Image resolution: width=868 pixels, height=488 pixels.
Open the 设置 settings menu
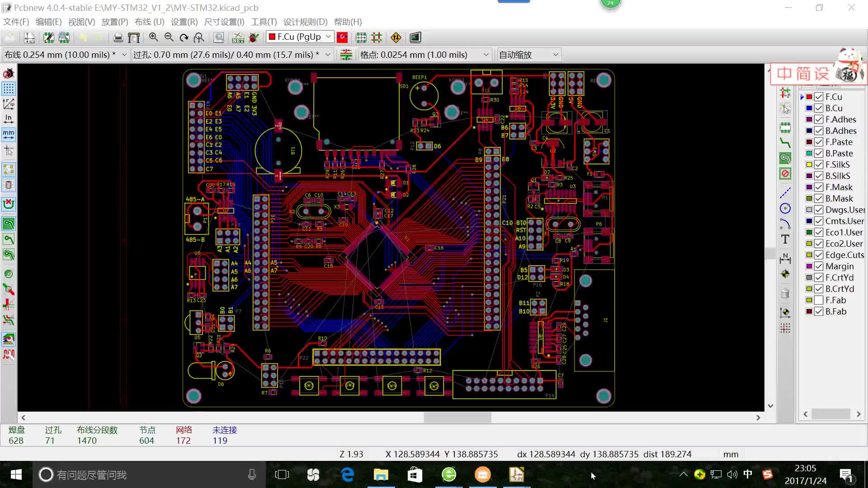[184, 22]
